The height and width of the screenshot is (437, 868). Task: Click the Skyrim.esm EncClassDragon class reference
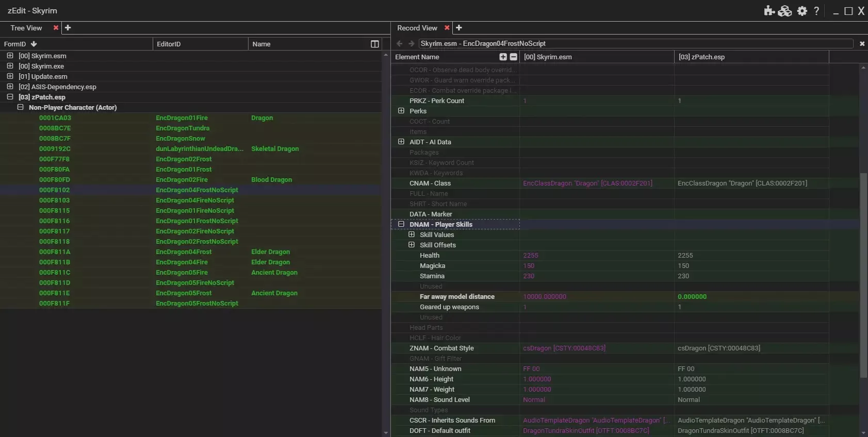click(587, 183)
